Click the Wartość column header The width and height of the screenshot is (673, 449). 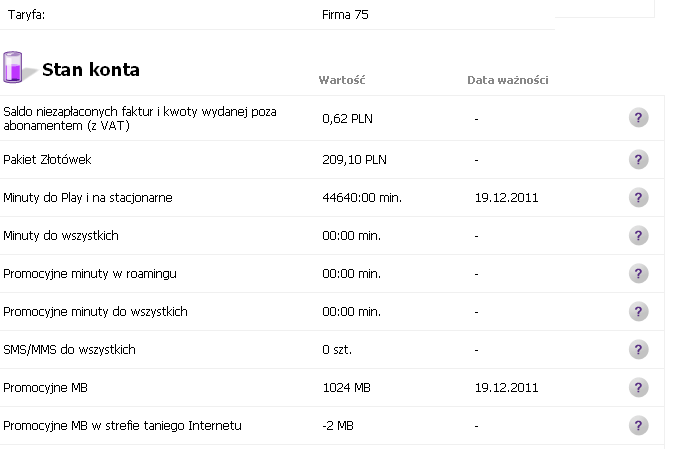pyautogui.click(x=342, y=80)
